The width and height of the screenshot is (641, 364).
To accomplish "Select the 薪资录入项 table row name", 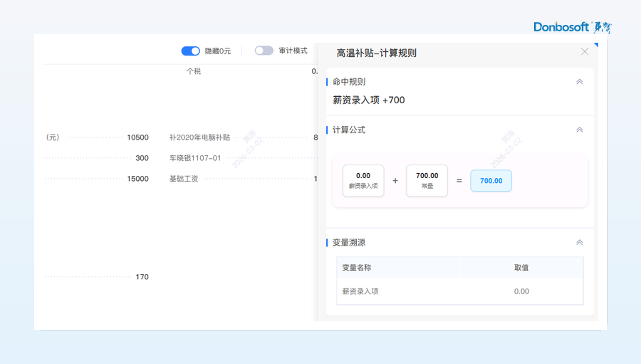I will click(360, 291).
